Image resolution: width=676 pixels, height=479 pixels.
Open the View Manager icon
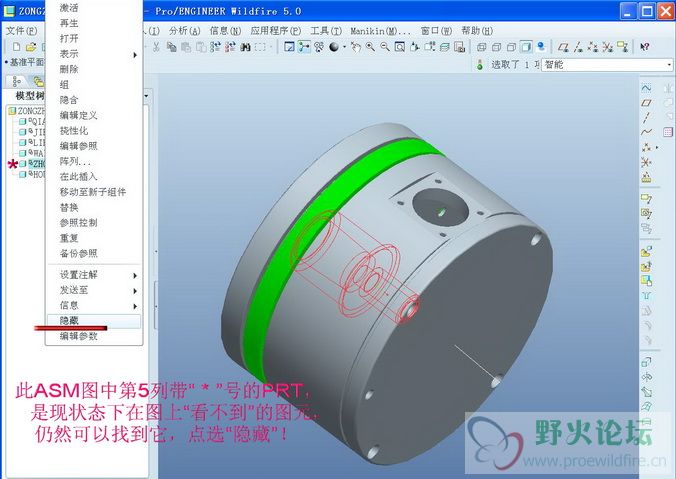click(x=460, y=47)
